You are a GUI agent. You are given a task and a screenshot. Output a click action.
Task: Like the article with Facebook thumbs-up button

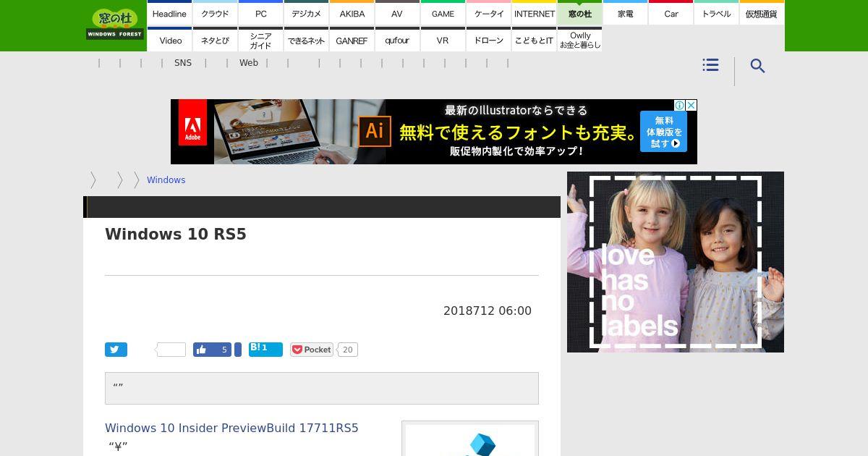(x=212, y=350)
